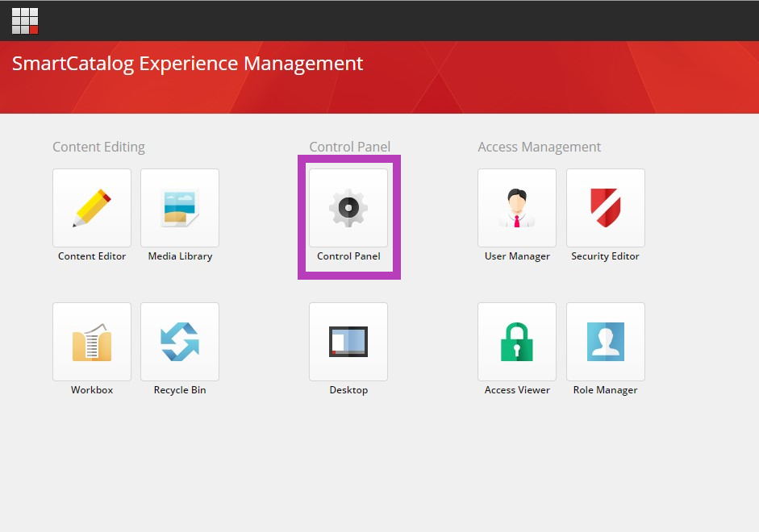The height and width of the screenshot is (532, 759).
Task: Click the SmartCatalog Experience Management title
Action: pyautogui.click(x=187, y=64)
